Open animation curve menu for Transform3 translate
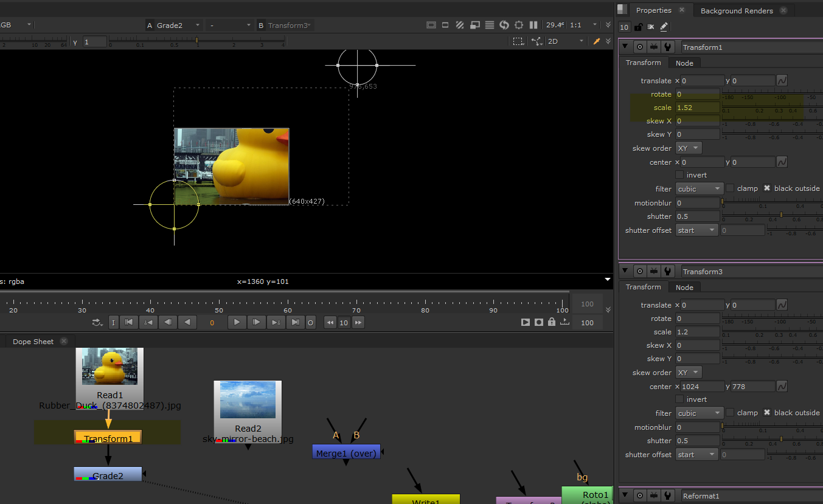Viewport: 823px width, 504px height. pos(782,305)
